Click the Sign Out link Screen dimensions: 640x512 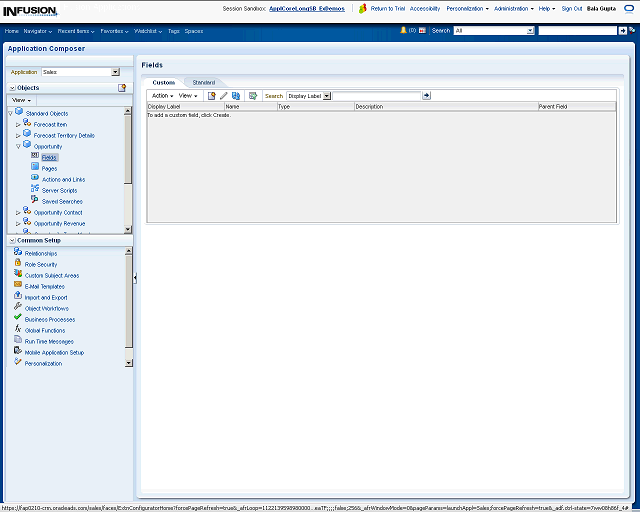tap(571, 8)
